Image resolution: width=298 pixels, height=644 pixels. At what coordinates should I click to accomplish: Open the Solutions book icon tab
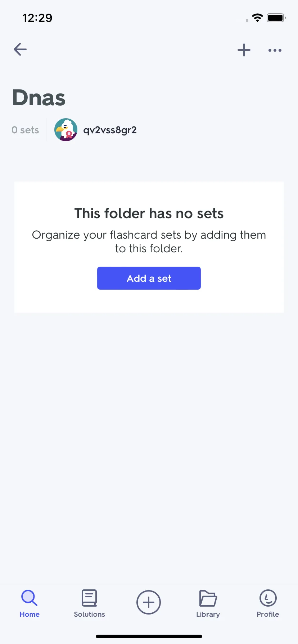click(x=89, y=604)
